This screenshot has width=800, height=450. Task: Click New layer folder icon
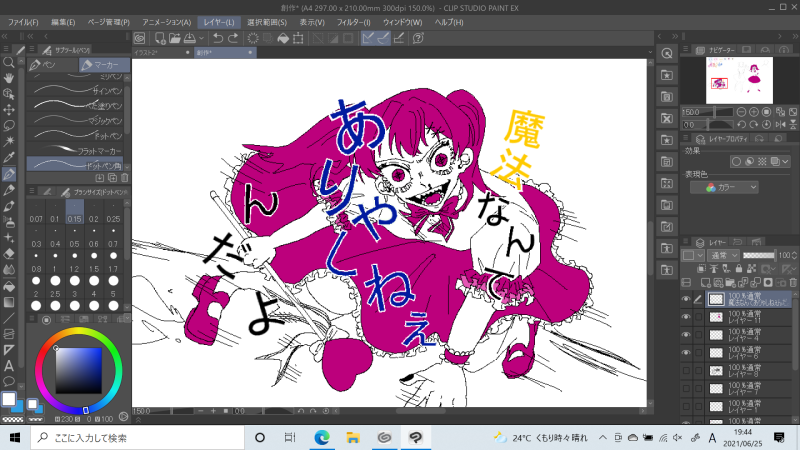point(731,282)
